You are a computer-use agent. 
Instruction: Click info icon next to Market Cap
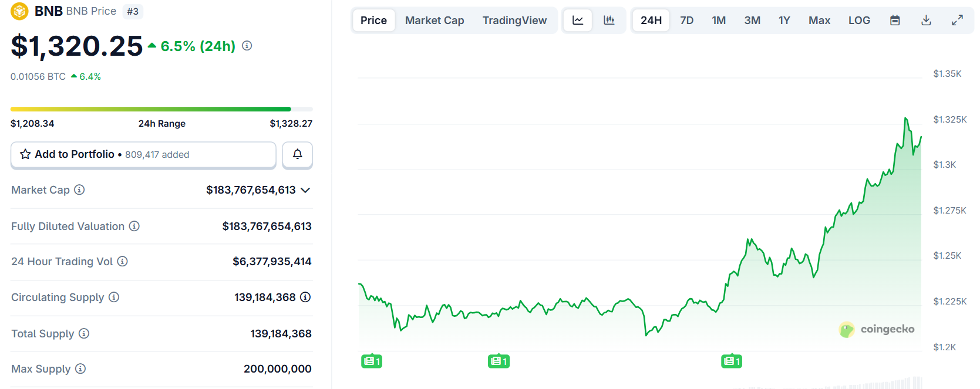tap(79, 190)
